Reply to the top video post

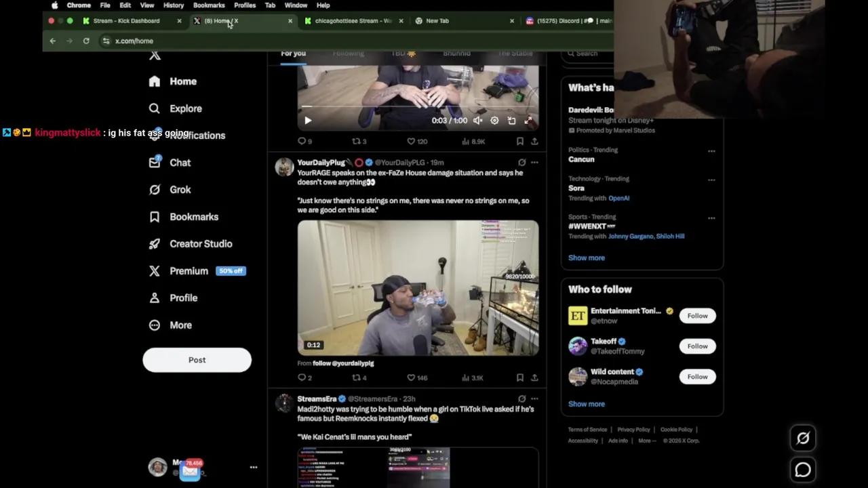coord(304,142)
